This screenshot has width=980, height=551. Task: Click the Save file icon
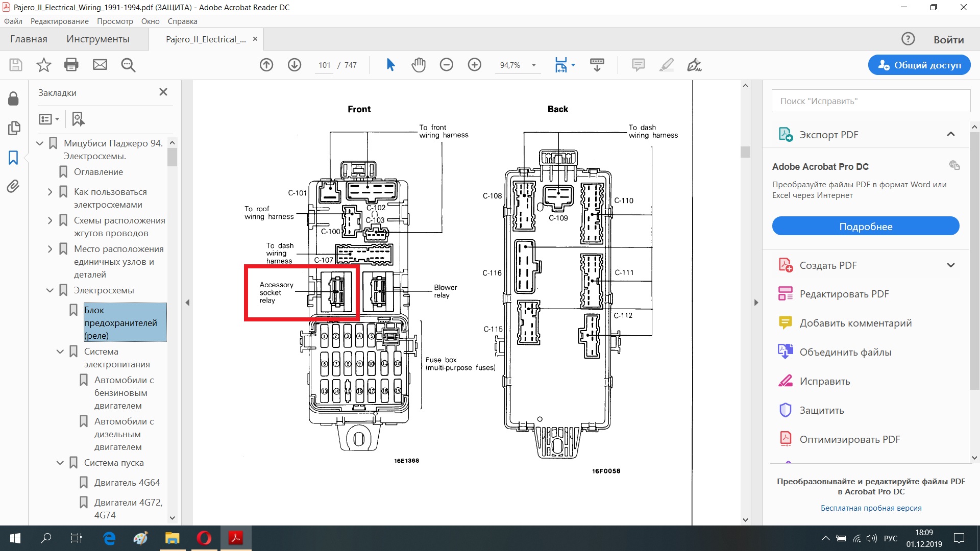click(x=16, y=65)
